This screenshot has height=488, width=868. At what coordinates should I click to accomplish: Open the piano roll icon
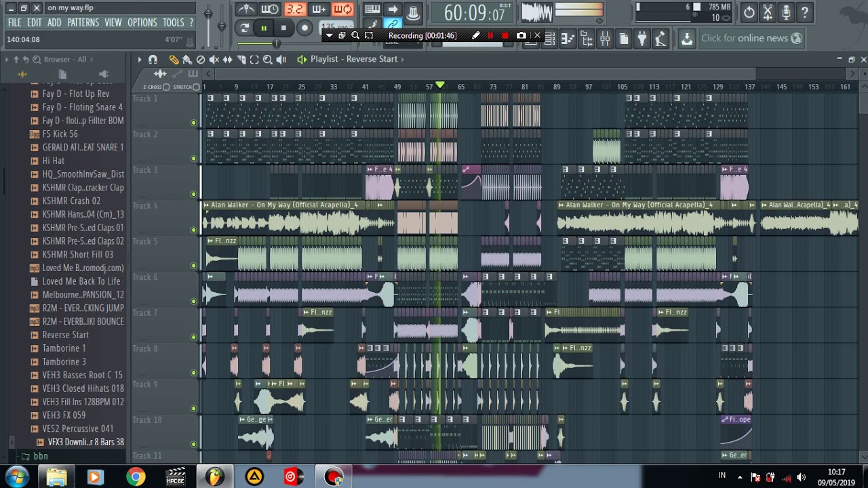[568, 39]
